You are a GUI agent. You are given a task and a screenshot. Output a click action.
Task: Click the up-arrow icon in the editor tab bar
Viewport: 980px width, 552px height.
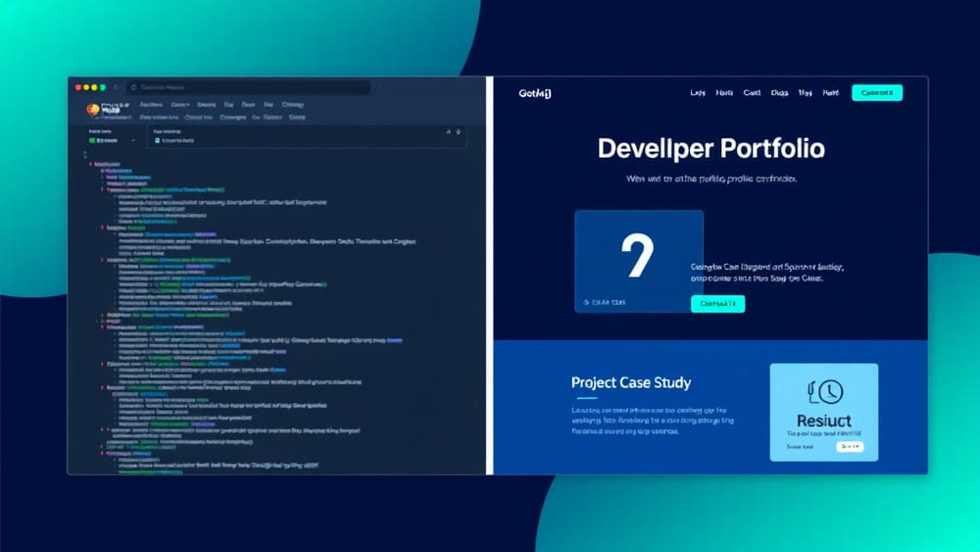point(448,132)
